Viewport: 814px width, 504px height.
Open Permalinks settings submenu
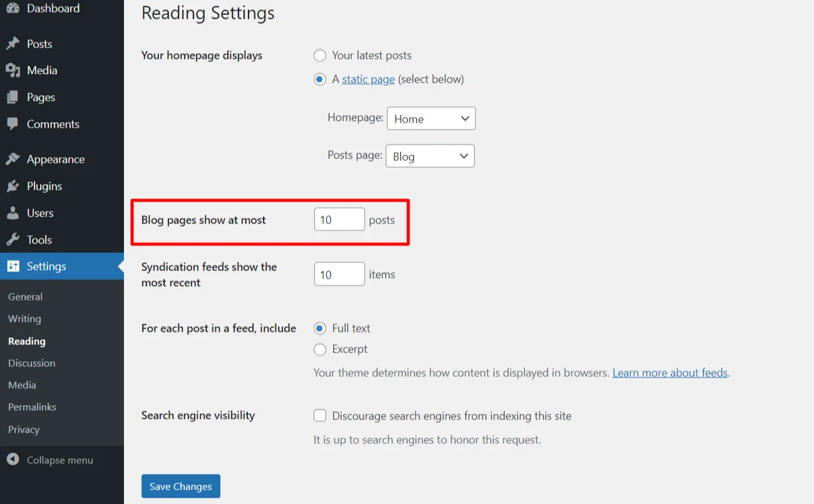[32, 407]
